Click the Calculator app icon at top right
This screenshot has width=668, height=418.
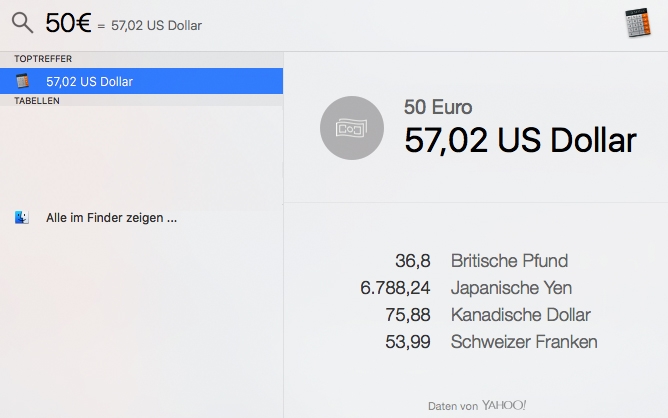pyautogui.click(x=637, y=22)
